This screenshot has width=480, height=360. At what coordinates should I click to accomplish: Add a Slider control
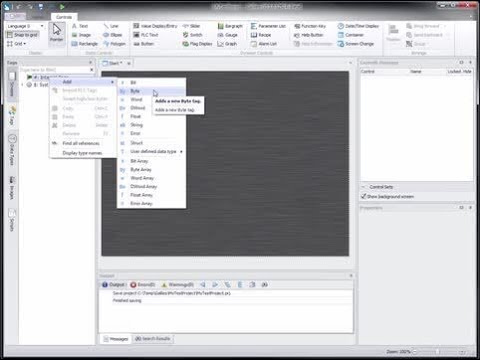pos(191,26)
